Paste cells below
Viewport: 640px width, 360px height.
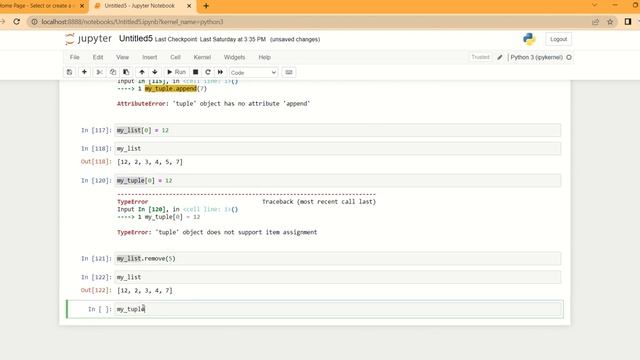click(126, 72)
